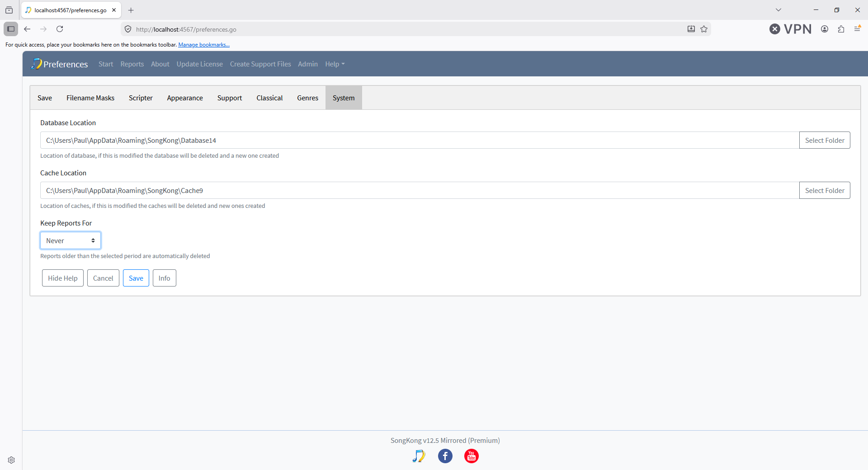The image size is (868, 470).
Task: Open the tab overview icon
Action: [x=9, y=10]
